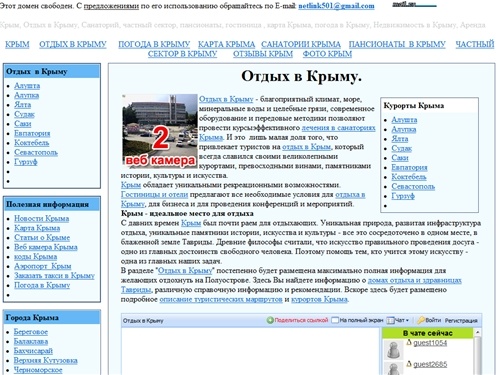
Task: Open Севастополь in Курорты Крыма box
Action: point(413,186)
